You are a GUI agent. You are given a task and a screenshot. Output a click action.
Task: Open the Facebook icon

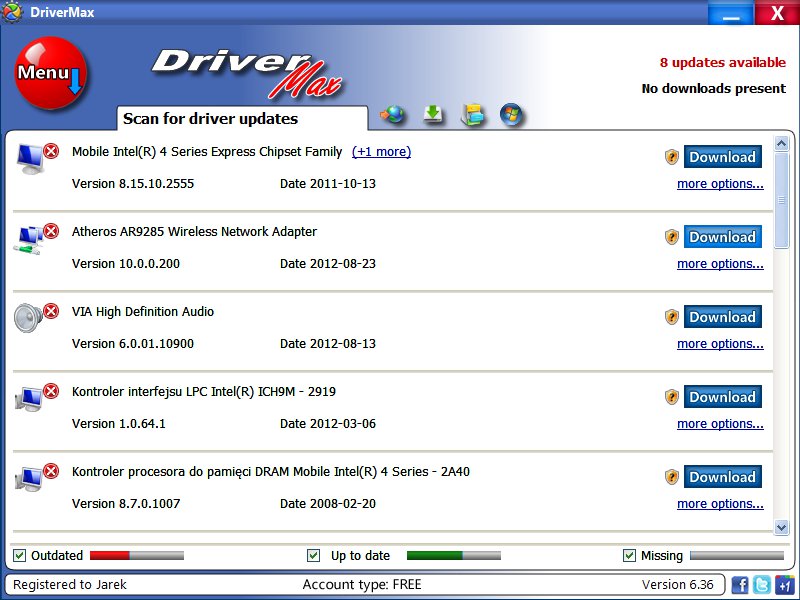pos(740,585)
